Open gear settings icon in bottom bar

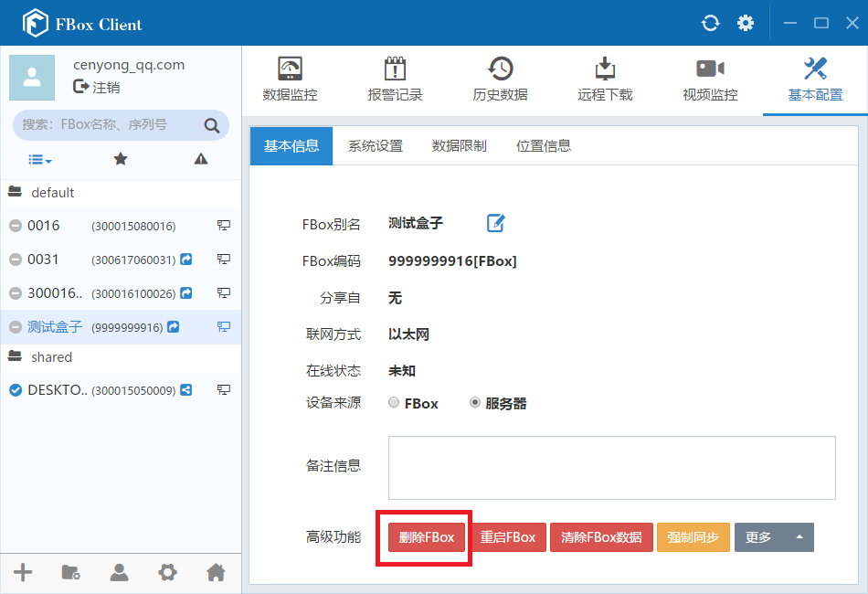(x=167, y=572)
